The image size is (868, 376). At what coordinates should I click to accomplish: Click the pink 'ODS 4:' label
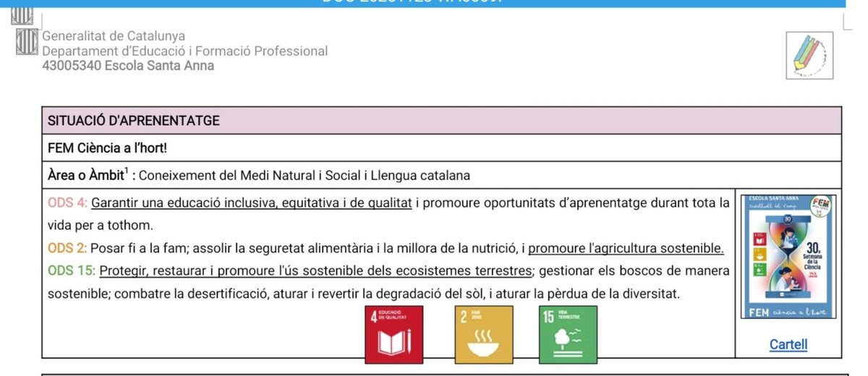[x=68, y=203]
